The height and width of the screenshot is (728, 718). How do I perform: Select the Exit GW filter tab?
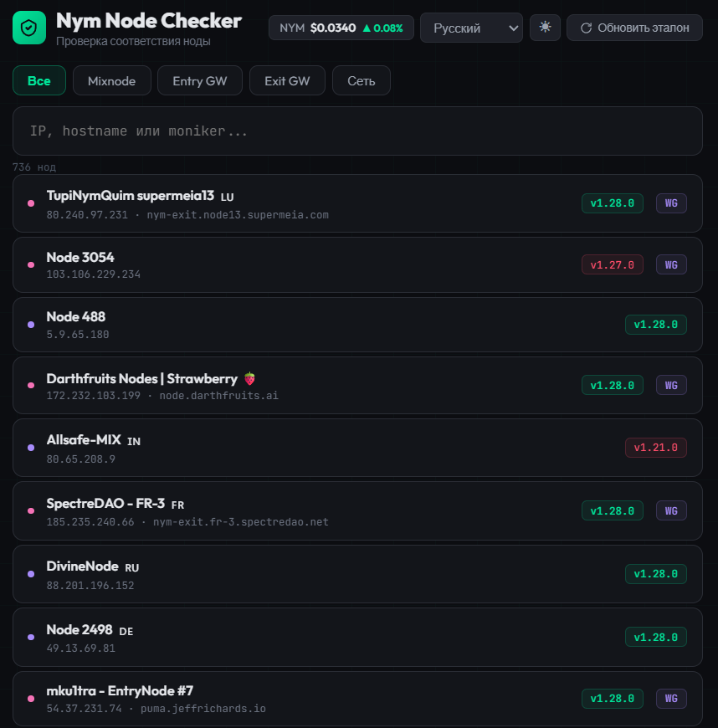coord(287,81)
